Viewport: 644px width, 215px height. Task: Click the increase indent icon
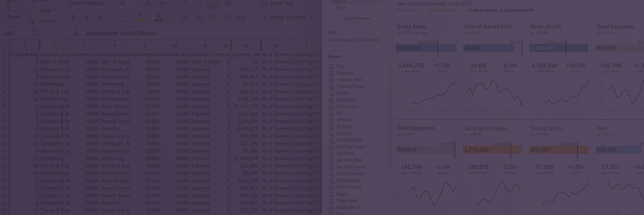241,17
